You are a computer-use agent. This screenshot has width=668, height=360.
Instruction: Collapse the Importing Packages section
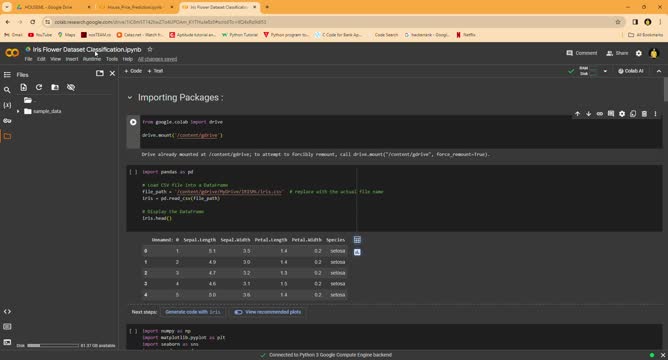(x=130, y=98)
